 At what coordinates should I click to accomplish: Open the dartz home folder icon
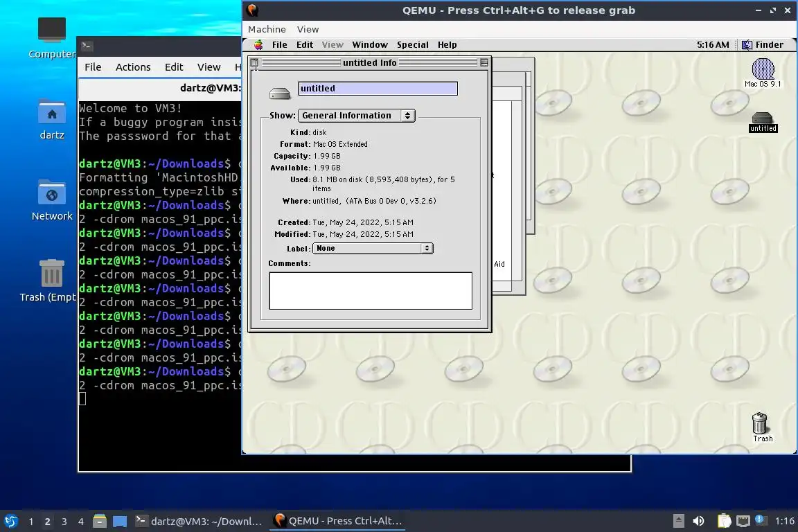52,120
